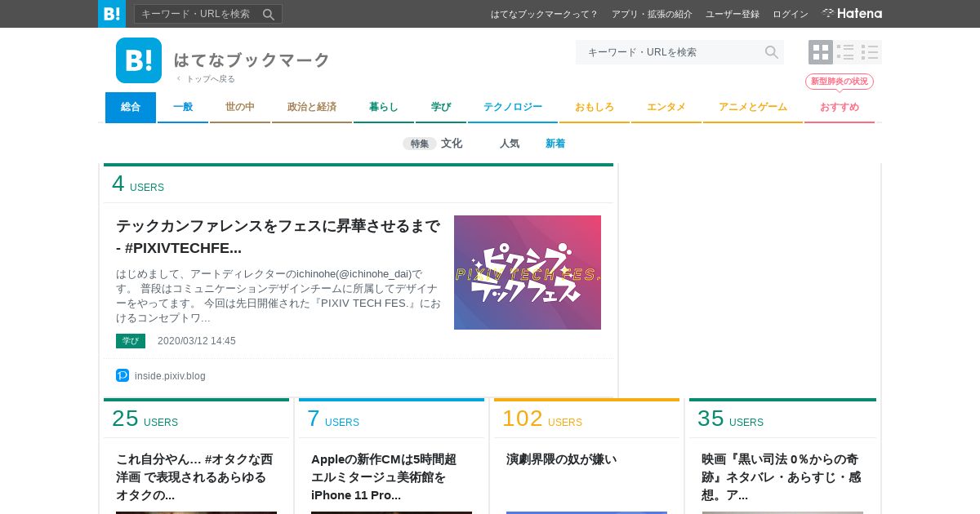Click the 2020/03/12 14:45 timestamp
This screenshot has height=514, width=980.
[197, 341]
